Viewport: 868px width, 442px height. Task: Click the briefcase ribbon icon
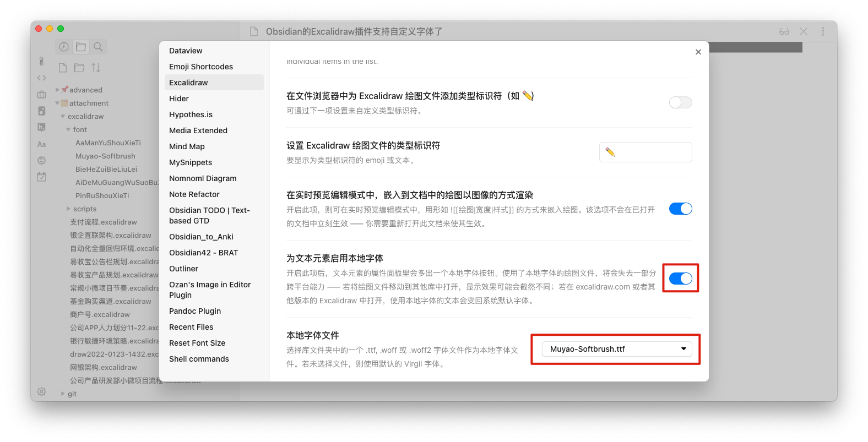point(41,95)
